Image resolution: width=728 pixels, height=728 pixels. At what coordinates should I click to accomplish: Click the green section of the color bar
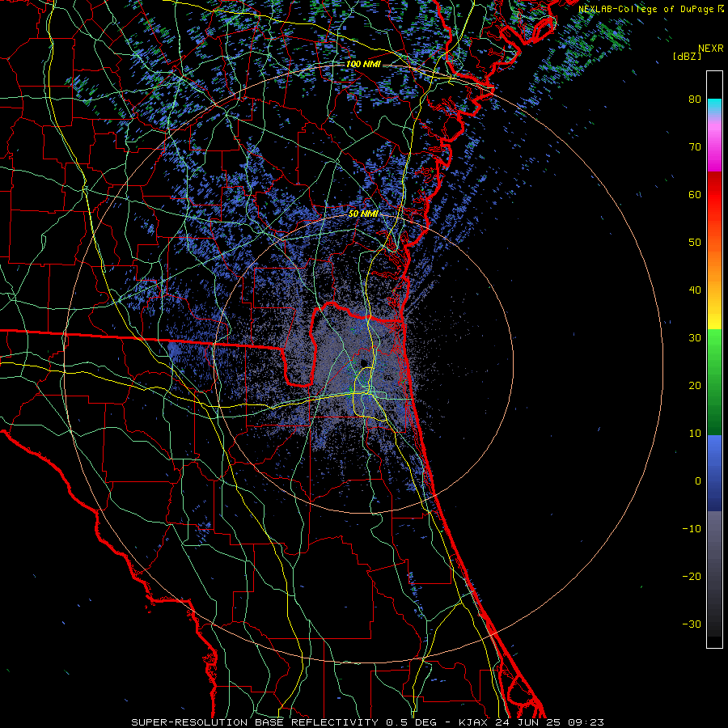tap(714, 382)
